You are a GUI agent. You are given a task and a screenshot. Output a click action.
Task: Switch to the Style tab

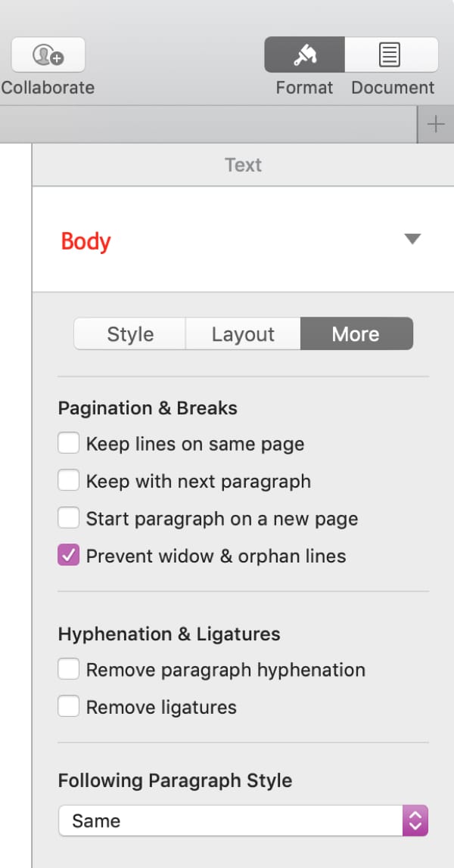pos(130,333)
